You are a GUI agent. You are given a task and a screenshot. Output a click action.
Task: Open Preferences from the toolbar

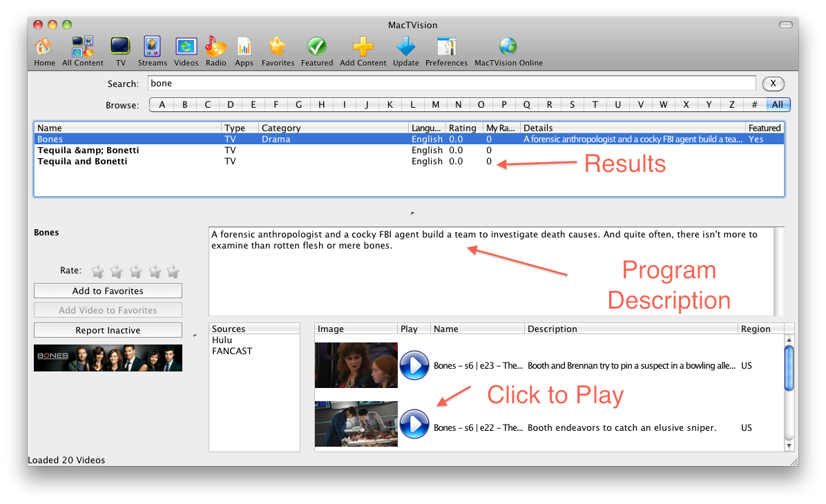click(446, 52)
